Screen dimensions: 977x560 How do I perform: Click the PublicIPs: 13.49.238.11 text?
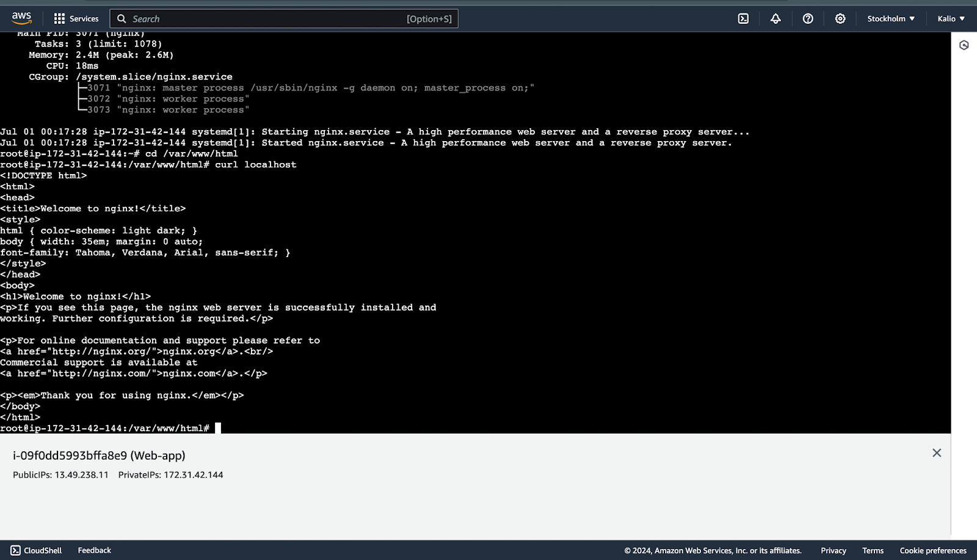click(60, 475)
